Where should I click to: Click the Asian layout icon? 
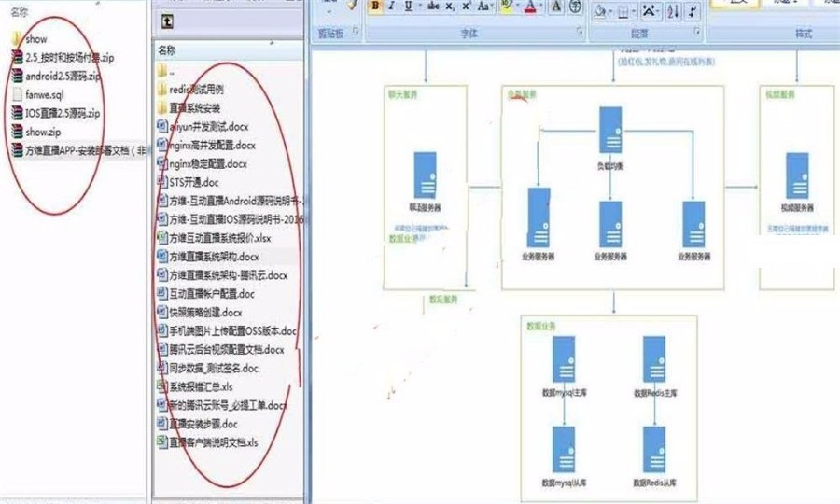click(650, 10)
